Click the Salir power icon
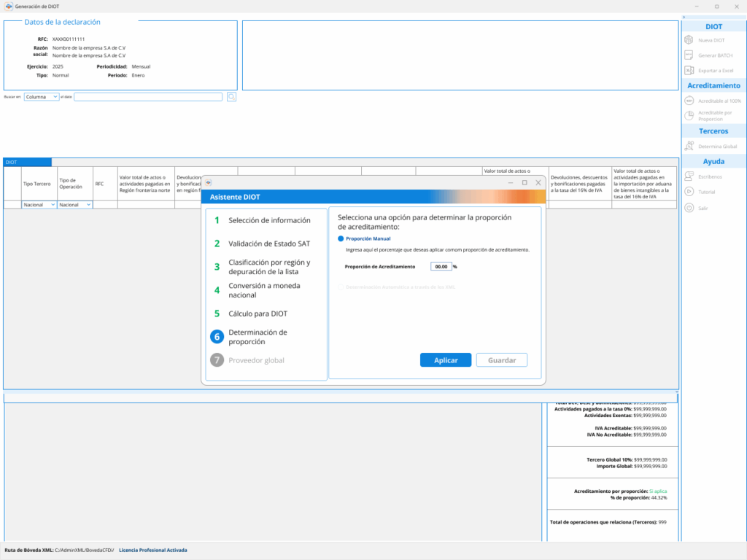This screenshot has height=560, width=747. (689, 208)
